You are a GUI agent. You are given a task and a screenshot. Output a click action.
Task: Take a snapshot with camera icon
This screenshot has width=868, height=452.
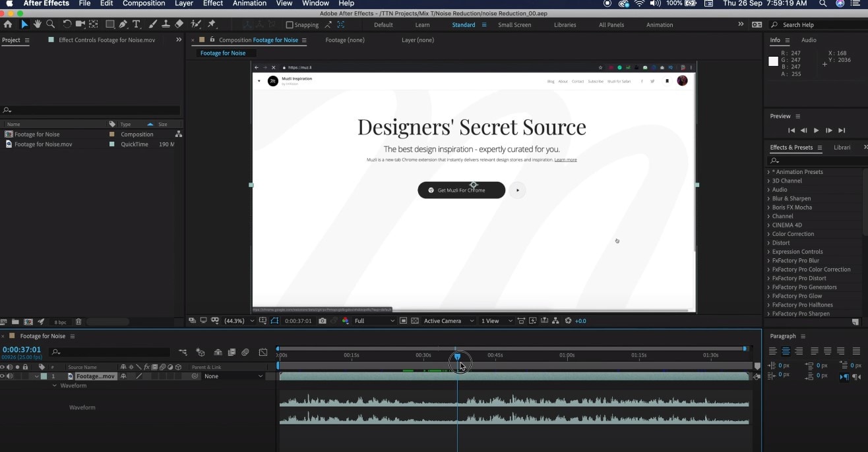point(322,321)
